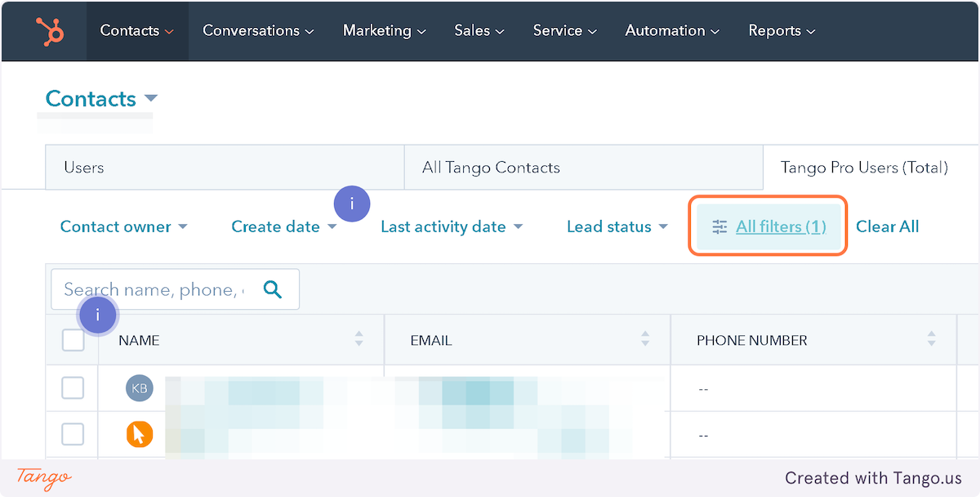Click Clear All filters link
980x497 pixels.
887,226
